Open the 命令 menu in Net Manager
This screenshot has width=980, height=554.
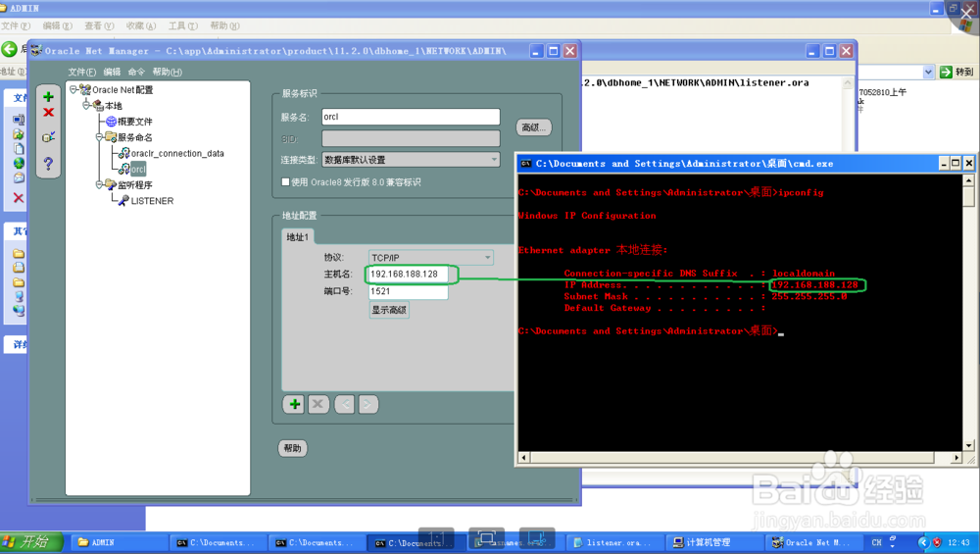coord(136,72)
